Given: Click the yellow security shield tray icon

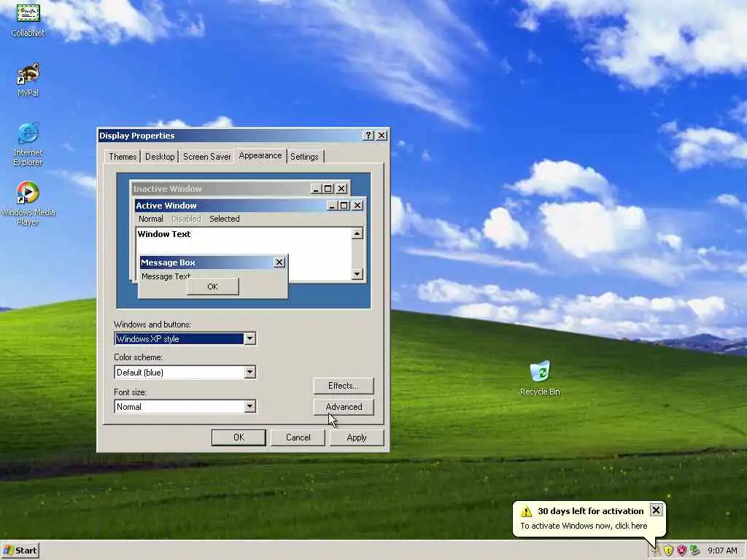Looking at the screenshot, I should coord(668,551).
